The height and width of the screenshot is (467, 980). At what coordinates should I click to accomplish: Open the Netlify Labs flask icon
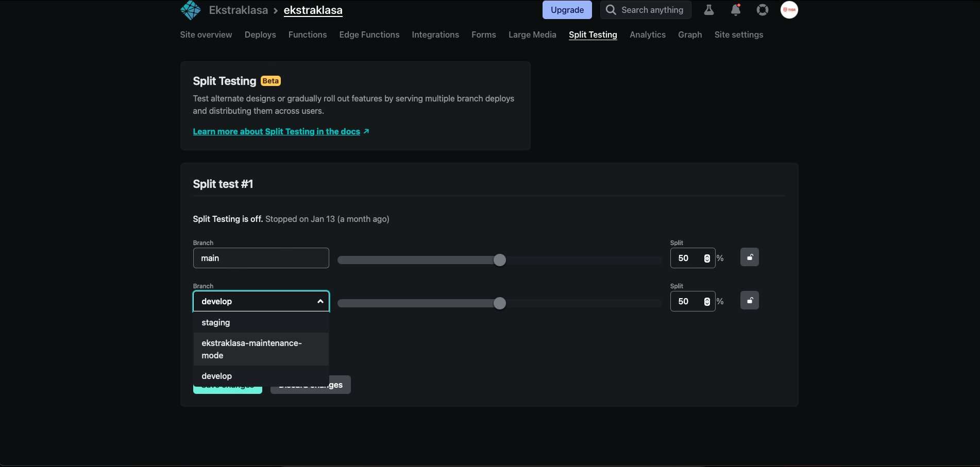pyautogui.click(x=709, y=10)
